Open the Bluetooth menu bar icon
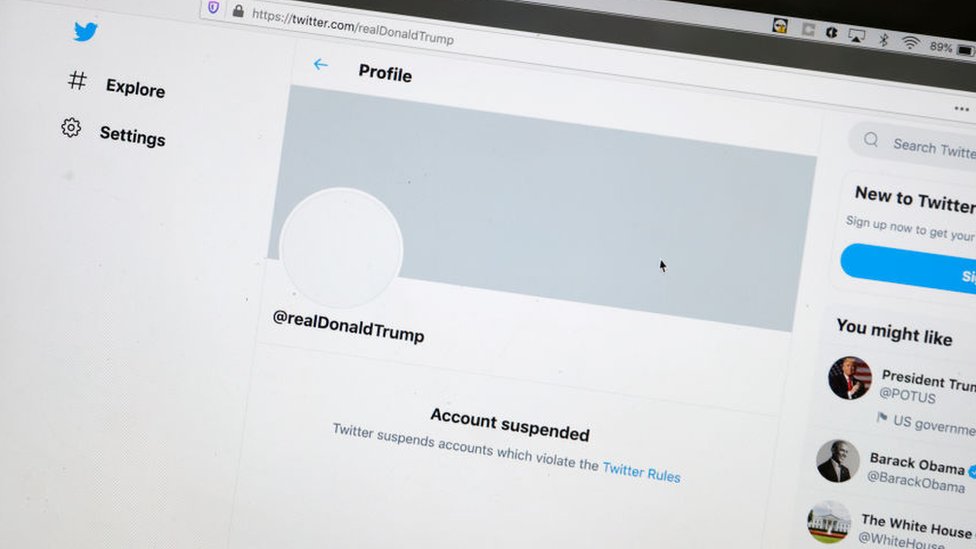The height and width of the screenshot is (549, 976). [883, 39]
